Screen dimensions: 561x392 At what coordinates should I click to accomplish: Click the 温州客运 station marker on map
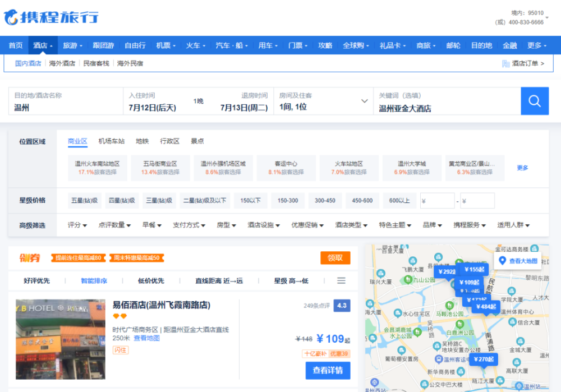coord(439,359)
